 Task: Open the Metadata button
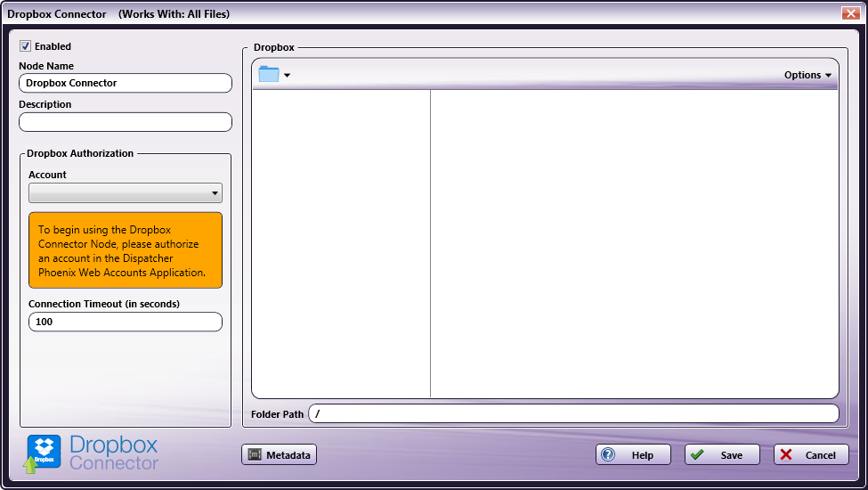[279, 454]
